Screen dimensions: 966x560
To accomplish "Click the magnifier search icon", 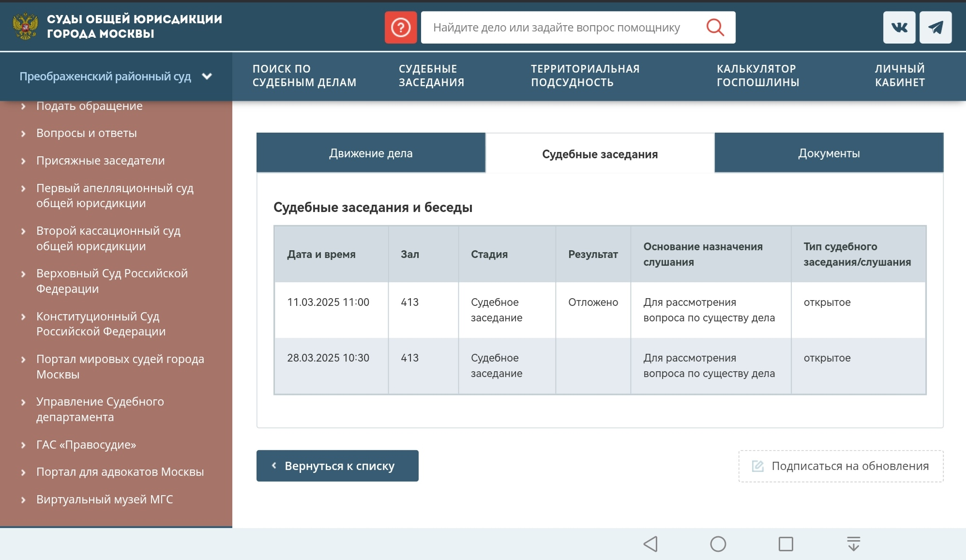I will click(715, 28).
